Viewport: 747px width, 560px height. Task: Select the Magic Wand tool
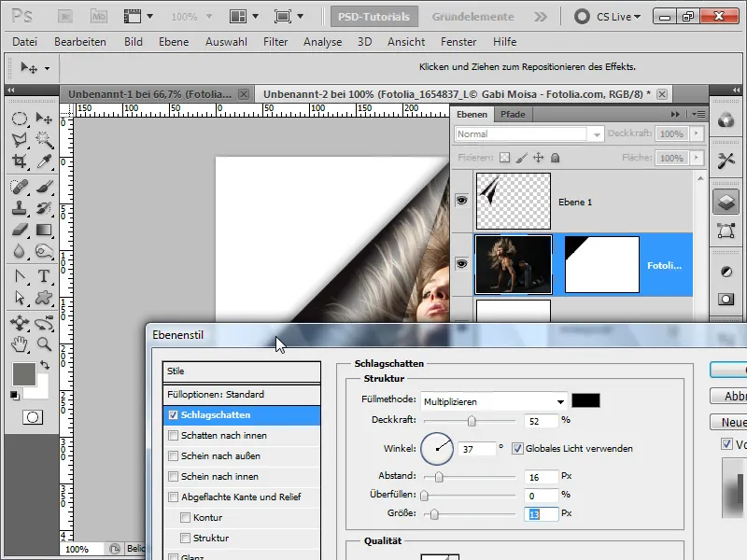pyautogui.click(x=44, y=139)
